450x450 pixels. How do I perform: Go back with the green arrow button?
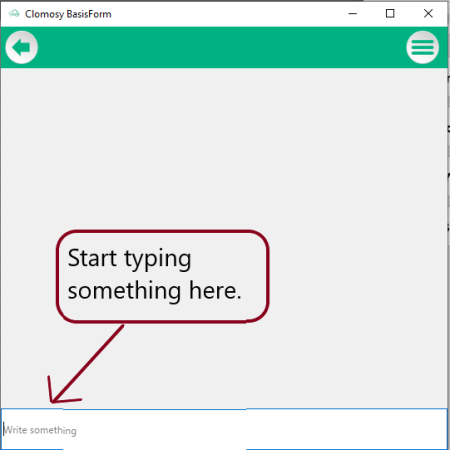22,47
